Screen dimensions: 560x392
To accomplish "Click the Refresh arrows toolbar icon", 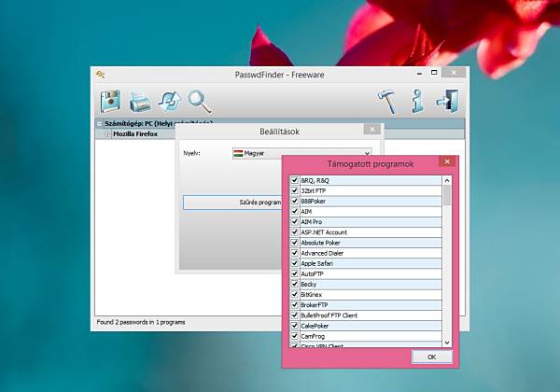I will 169,102.
